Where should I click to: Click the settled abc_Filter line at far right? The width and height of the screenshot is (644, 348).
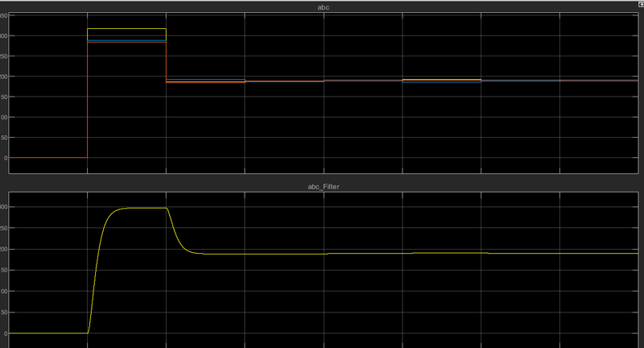coord(604,254)
